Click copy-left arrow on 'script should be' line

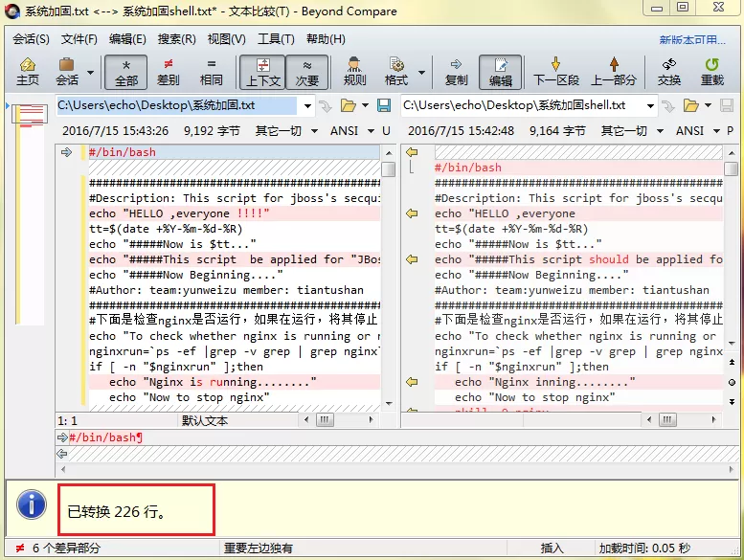pos(412,259)
